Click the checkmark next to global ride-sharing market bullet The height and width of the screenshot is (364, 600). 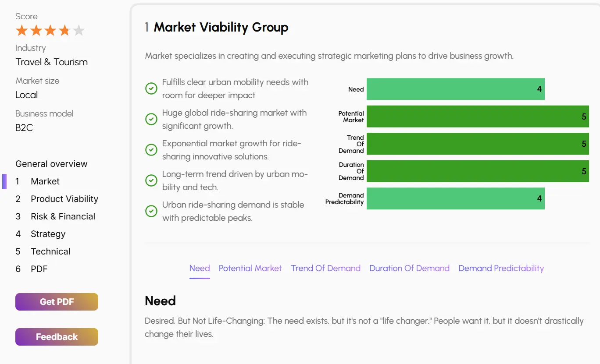point(151,119)
